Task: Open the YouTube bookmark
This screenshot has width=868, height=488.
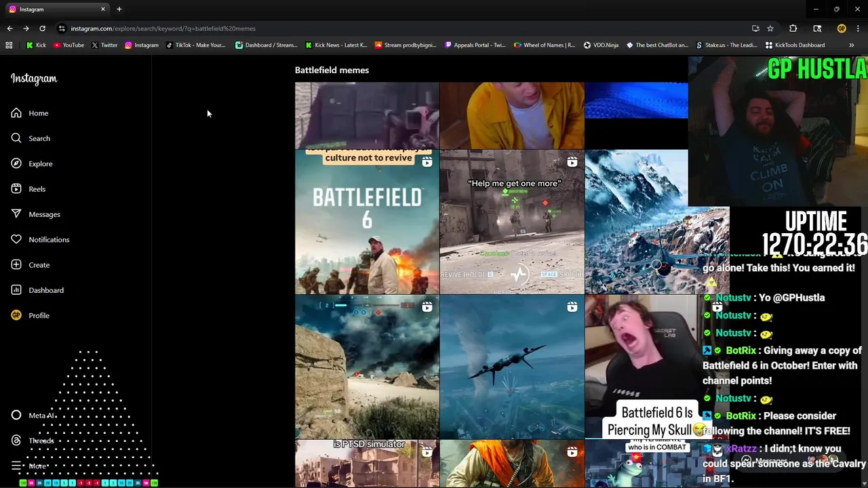Action: click(68, 45)
